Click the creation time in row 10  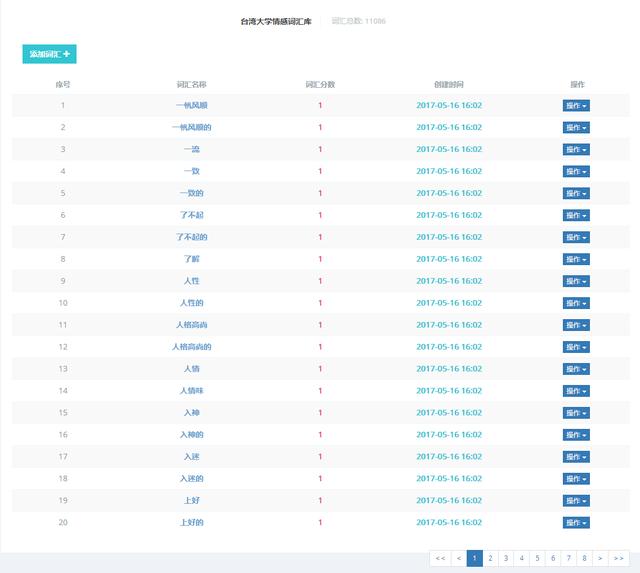449,303
